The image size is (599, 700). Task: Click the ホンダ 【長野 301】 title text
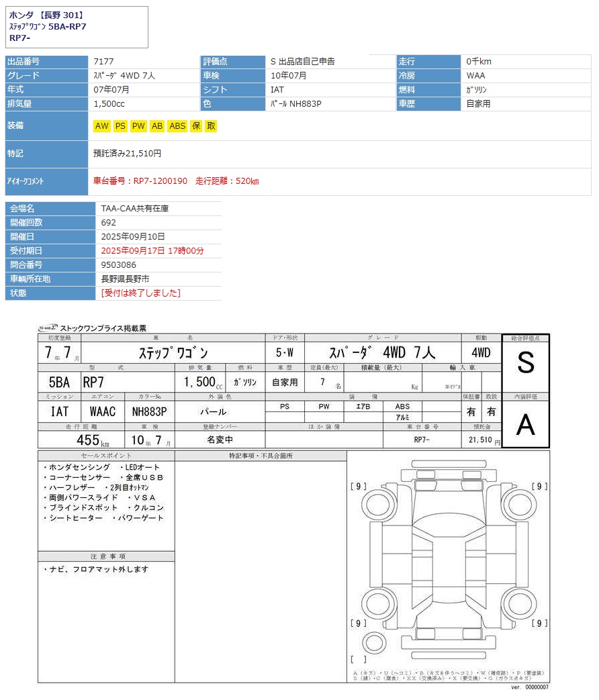click(x=47, y=15)
